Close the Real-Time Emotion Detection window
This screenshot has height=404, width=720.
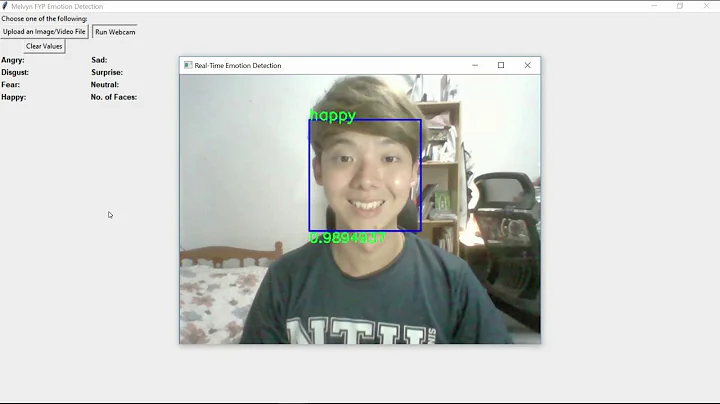(528, 65)
